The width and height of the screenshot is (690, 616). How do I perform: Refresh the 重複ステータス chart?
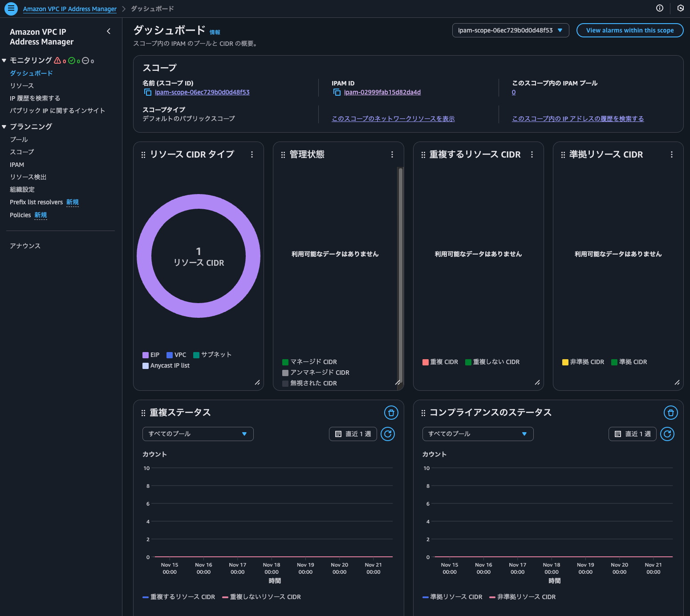coord(388,434)
